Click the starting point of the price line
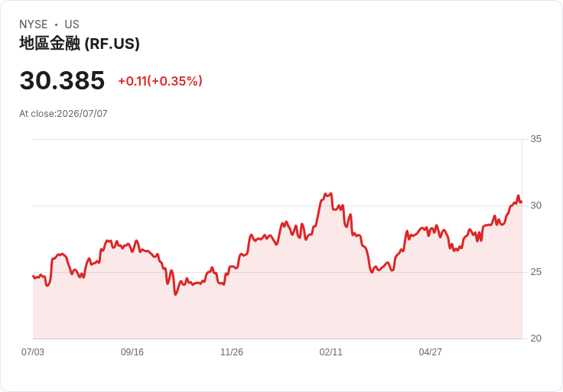 tap(33, 276)
